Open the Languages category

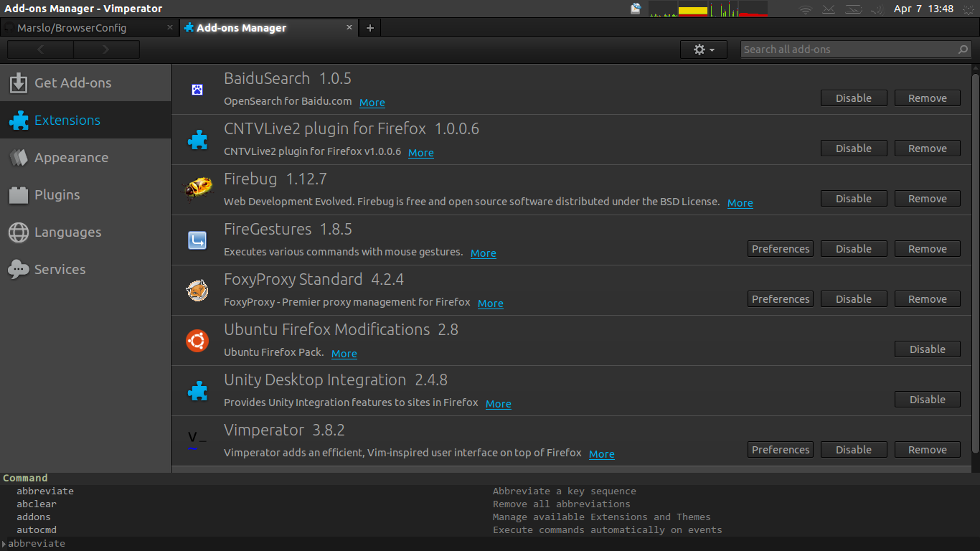(x=85, y=232)
